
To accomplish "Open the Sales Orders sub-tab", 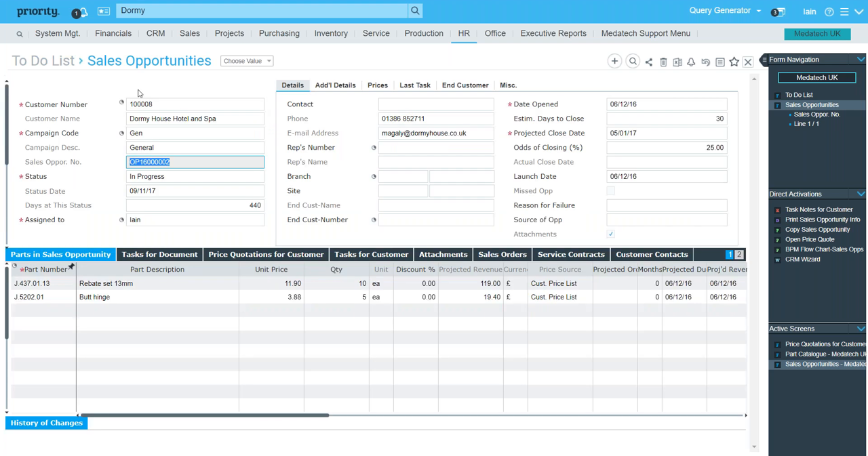I will click(x=502, y=255).
